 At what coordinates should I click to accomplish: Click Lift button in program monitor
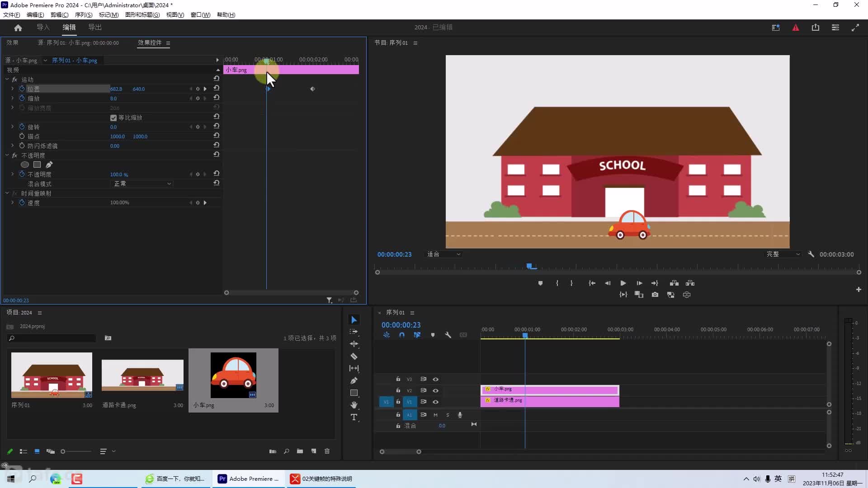[674, 283]
